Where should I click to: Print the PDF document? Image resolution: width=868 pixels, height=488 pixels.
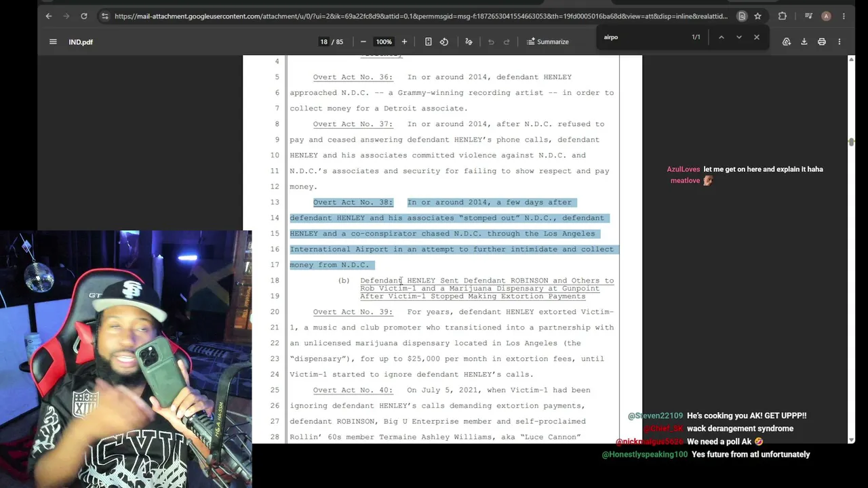pos(822,42)
